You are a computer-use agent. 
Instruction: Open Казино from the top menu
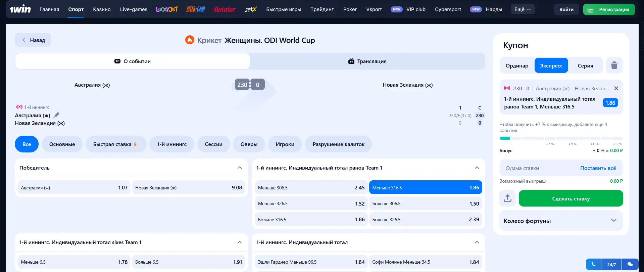coord(102,9)
